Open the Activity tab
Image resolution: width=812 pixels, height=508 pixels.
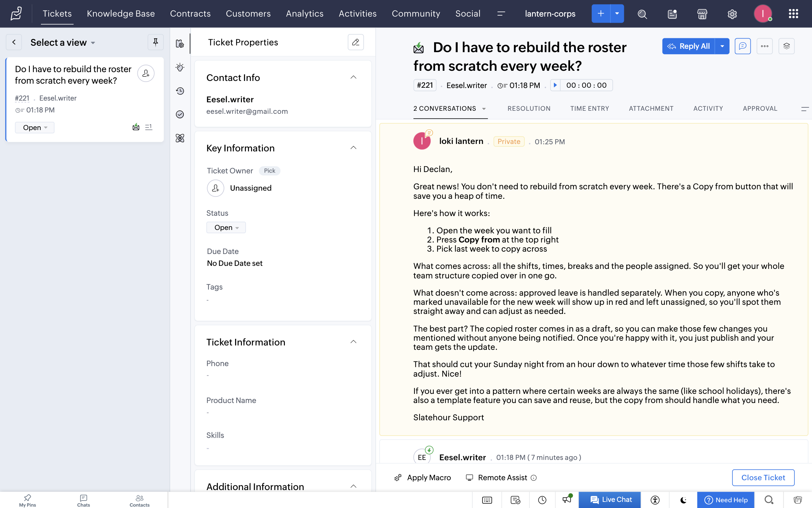coord(708,108)
